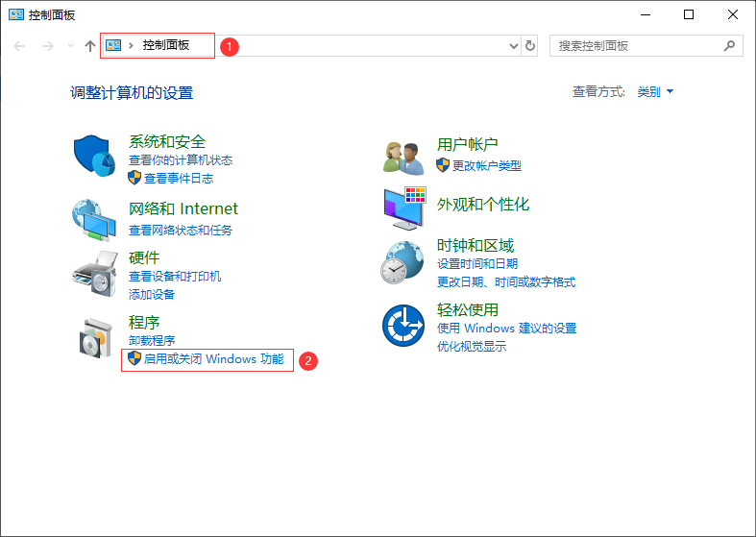
Task: Expand the chevron before 控制面板 in address bar
Action: click(x=131, y=46)
